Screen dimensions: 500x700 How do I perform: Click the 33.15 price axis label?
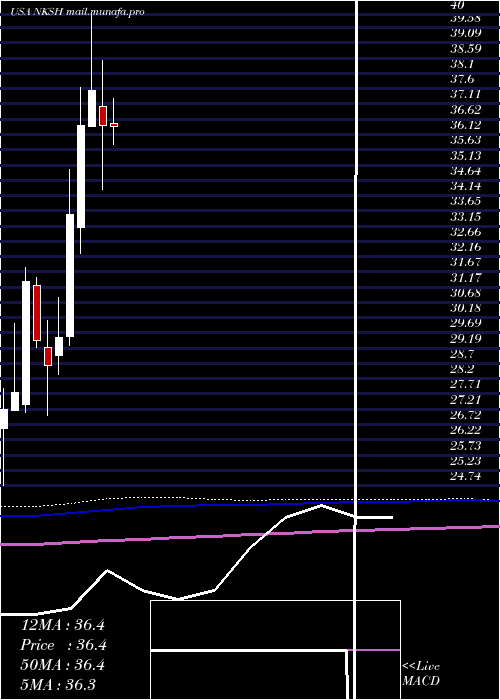[465, 217]
